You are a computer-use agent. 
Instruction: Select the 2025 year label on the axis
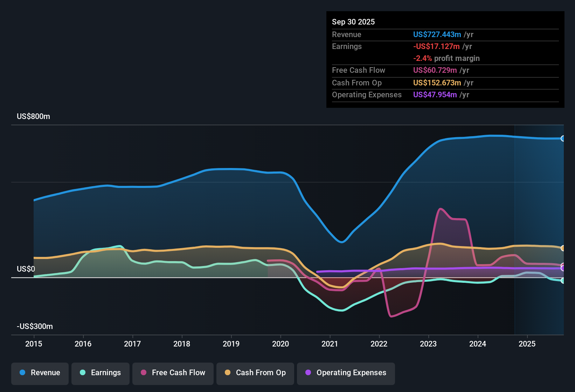click(x=527, y=344)
